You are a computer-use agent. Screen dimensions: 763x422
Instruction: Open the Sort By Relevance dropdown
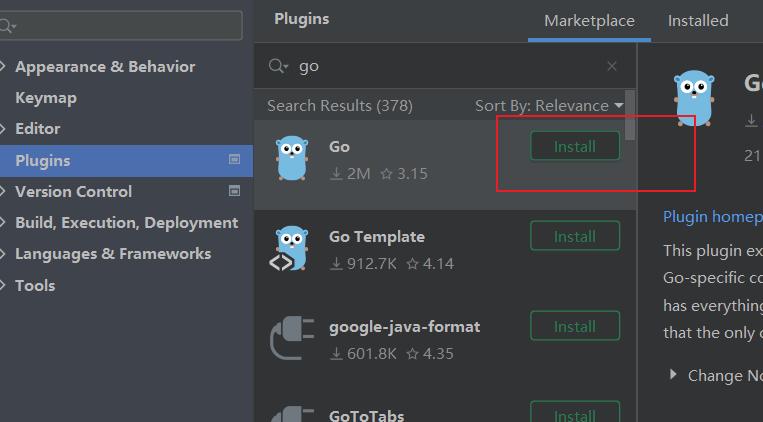pyautogui.click(x=549, y=106)
